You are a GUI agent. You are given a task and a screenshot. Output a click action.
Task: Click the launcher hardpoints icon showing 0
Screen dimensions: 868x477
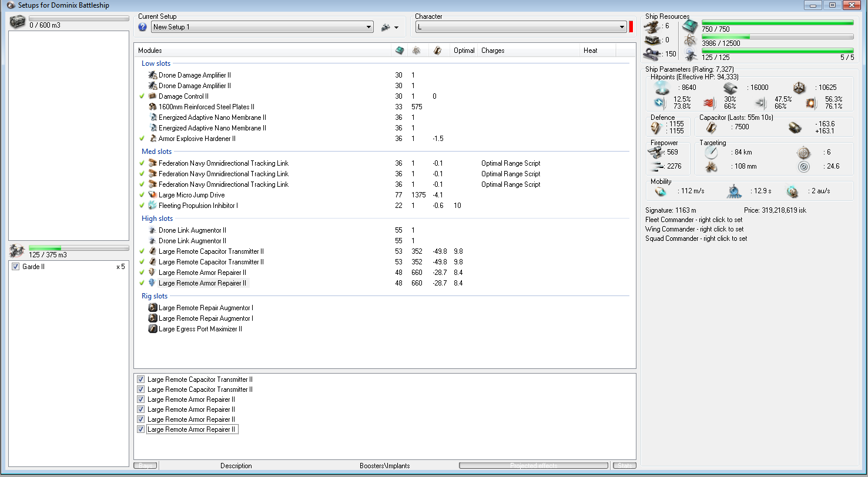click(x=653, y=40)
